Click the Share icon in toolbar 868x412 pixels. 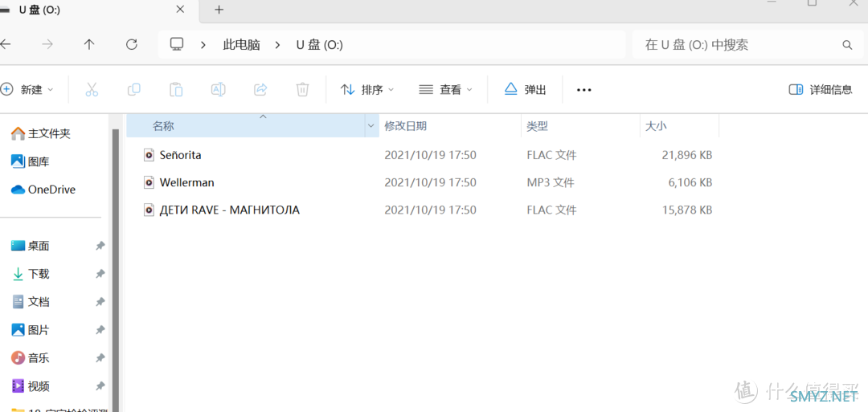(x=260, y=89)
